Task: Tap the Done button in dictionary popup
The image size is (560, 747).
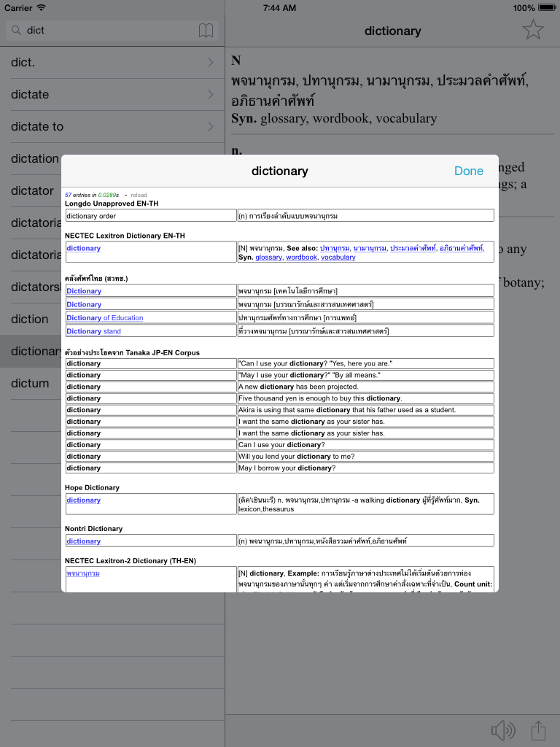Action: tap(469, 171)
